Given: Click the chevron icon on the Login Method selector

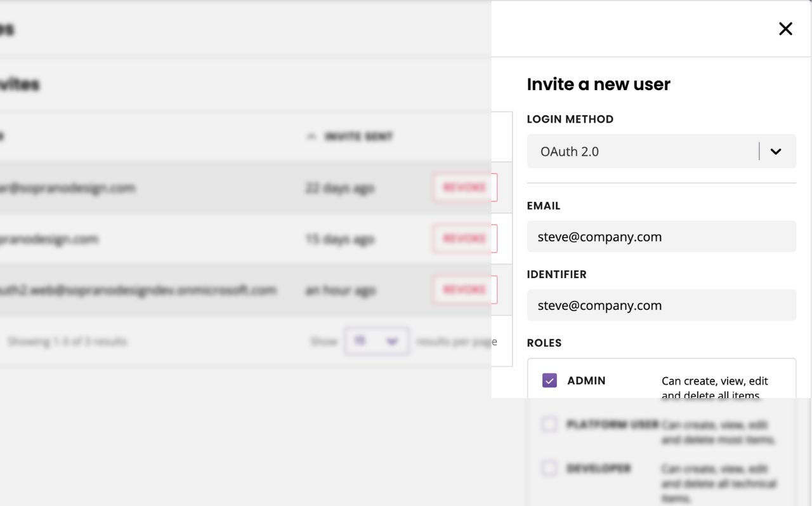Looking at the screenshot, I should pyautogui.click(x=775, y=151).
